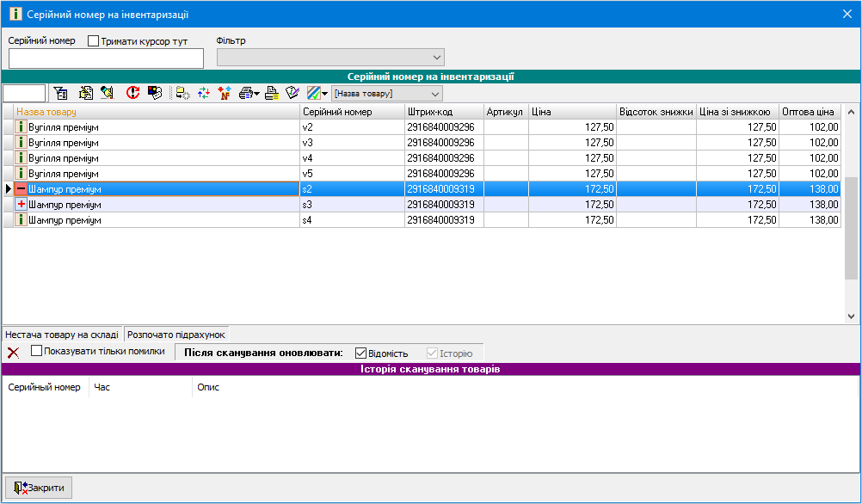Uncheck the 'Відомість' checkbox
The image size is (862, 504).
361,353
